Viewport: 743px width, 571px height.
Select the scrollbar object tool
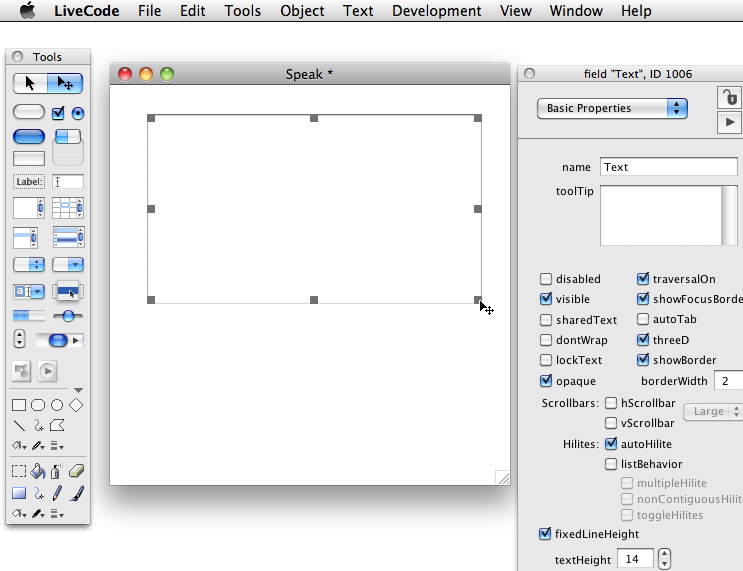[x=60, y=340]
